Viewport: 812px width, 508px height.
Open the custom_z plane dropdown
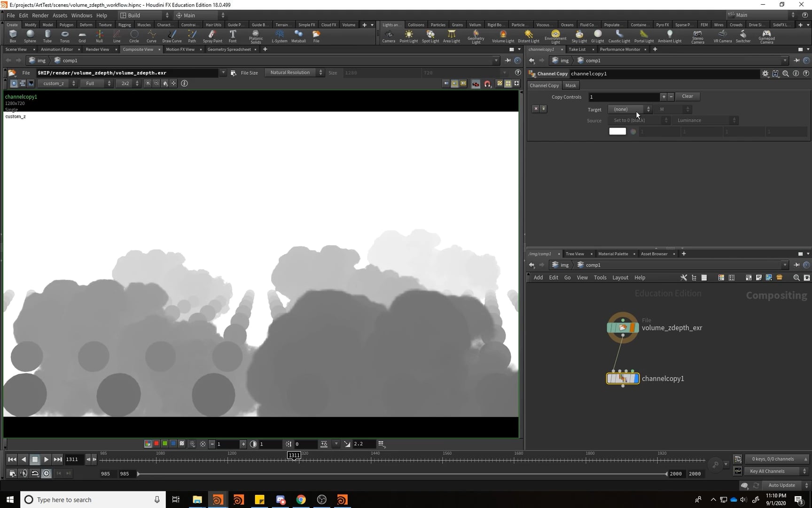(x=57, y=83)
